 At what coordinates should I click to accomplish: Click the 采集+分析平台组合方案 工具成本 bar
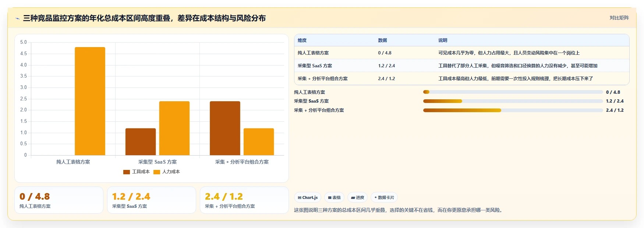pos(225,128)
